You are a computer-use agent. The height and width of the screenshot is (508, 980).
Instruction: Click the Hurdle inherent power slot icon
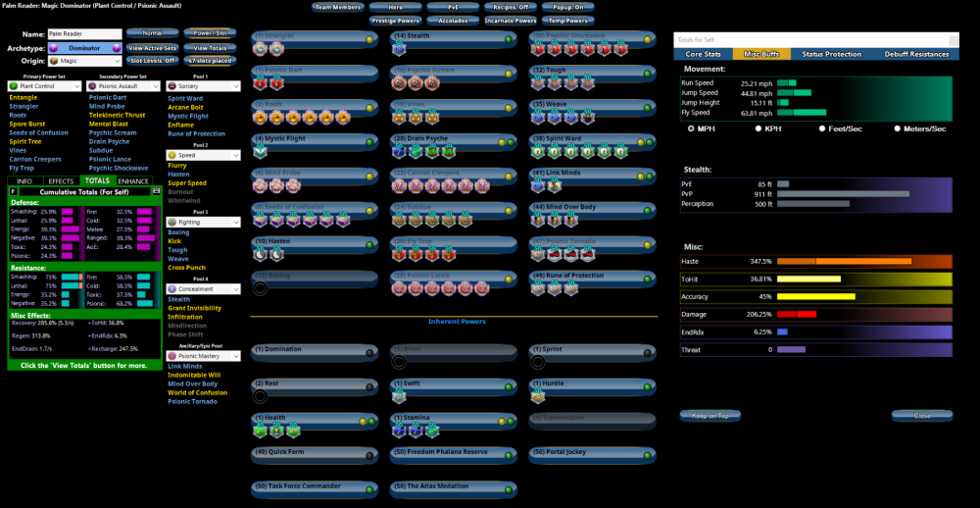point(539,396)
